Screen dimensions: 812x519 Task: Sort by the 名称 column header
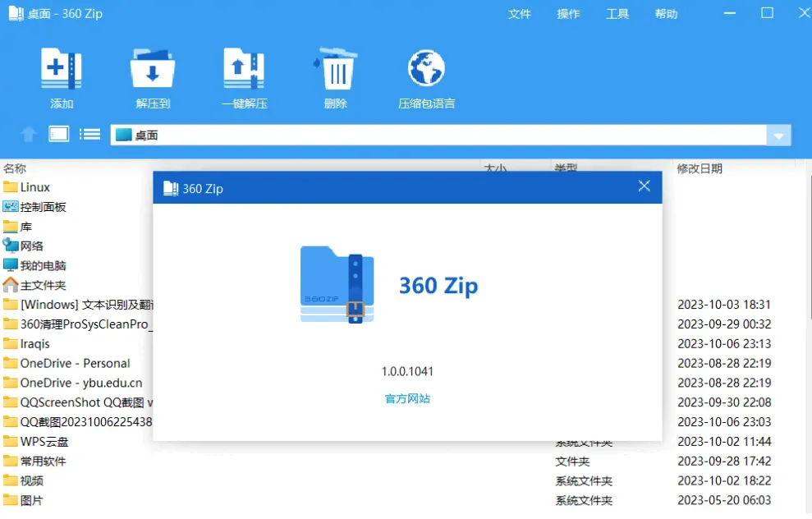tap(15, 168)
